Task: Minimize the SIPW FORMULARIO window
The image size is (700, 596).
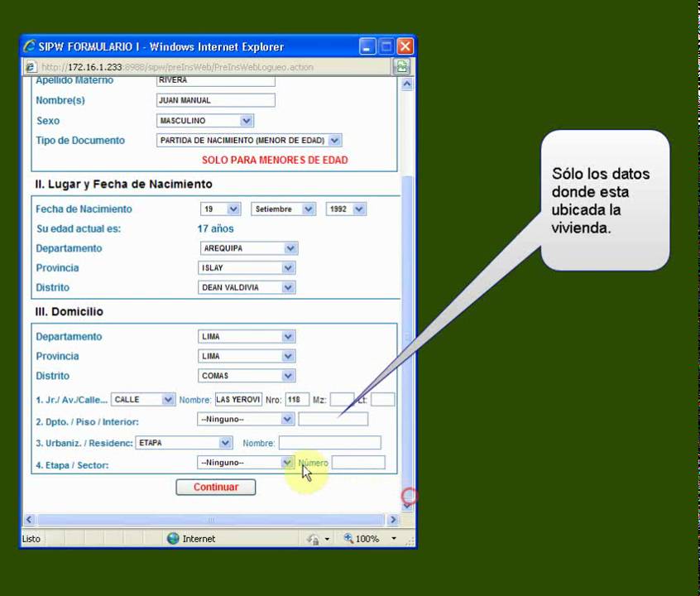Action: pyautogui.click(x=367, y=46)
